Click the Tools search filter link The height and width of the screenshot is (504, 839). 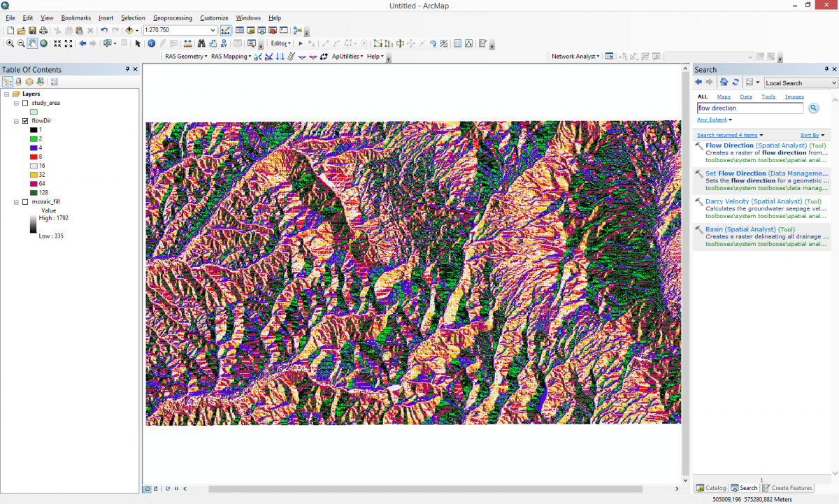(x=768, y=96)
